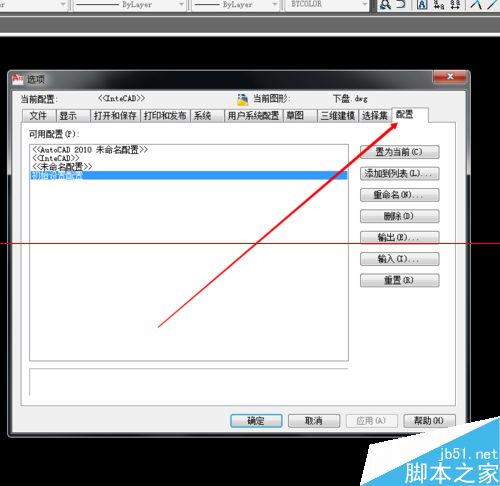Click the find/zoom magnifier toolbar icon
This screenshot has height=486, width=500.
point(385,5)
